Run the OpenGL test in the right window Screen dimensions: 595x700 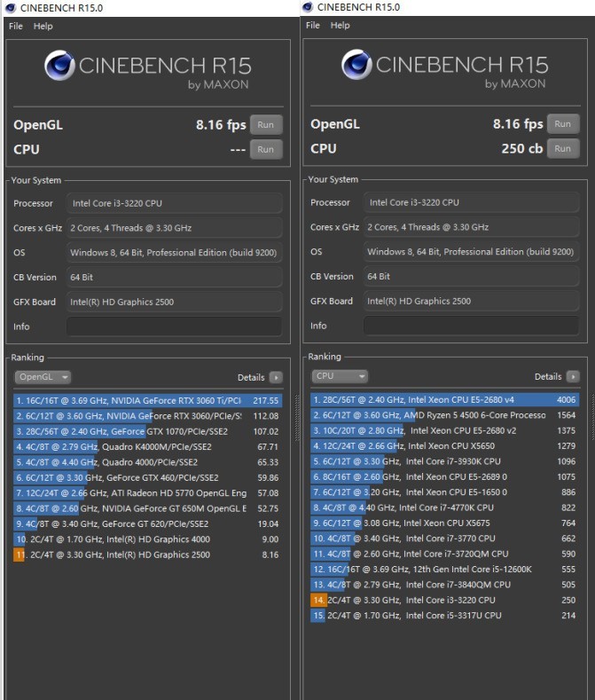click(x=562, y=125)
